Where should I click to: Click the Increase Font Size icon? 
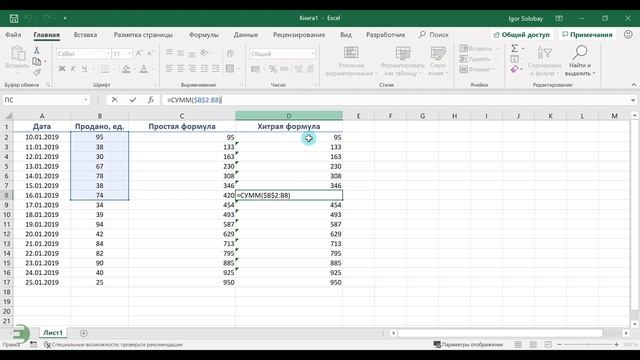point(139,53)
